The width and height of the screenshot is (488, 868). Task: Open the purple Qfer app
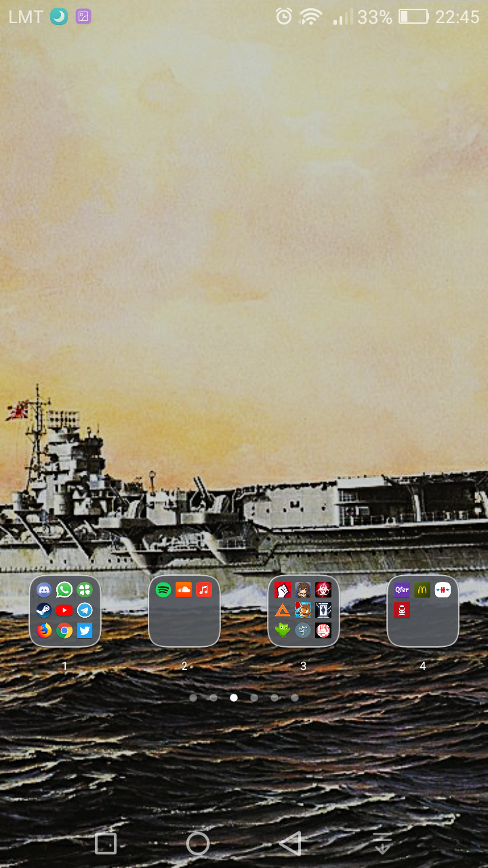pyautogui.click(x=403, y=590)
